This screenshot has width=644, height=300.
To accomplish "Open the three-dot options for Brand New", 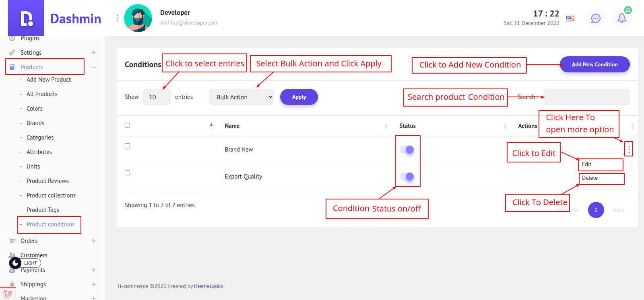I will (x=629, y=149).
